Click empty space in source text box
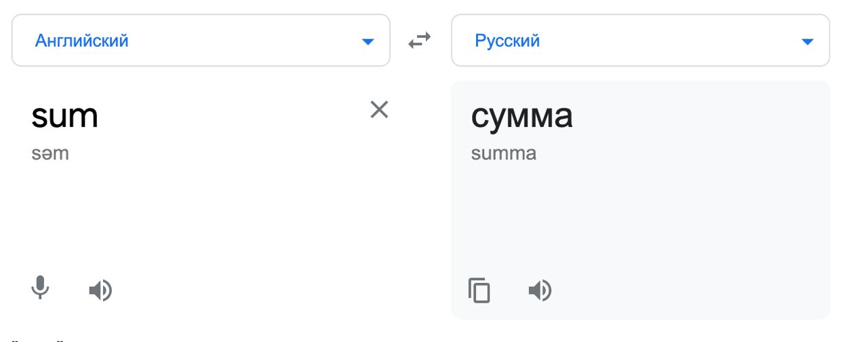The height and width of the screenshot is (342, 868). pyautogui.click(x=203, y=217)
